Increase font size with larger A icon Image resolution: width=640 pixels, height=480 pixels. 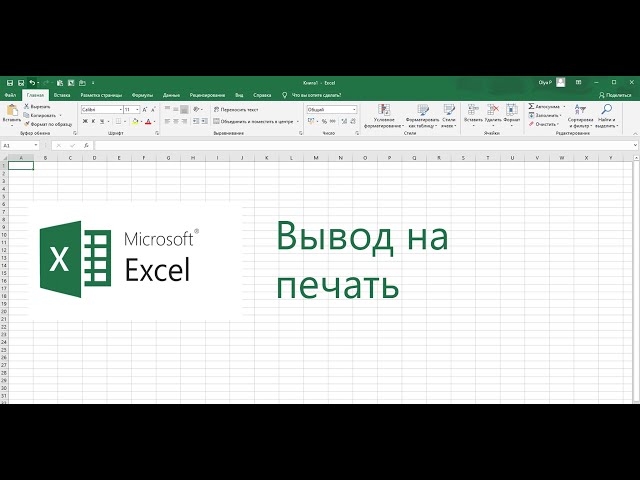click(x=144, y=109)
